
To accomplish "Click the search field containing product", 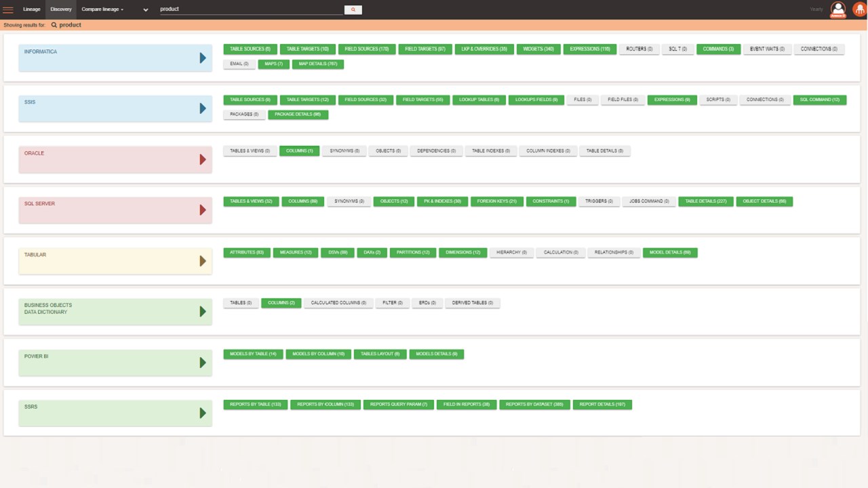I will [251, 9].
